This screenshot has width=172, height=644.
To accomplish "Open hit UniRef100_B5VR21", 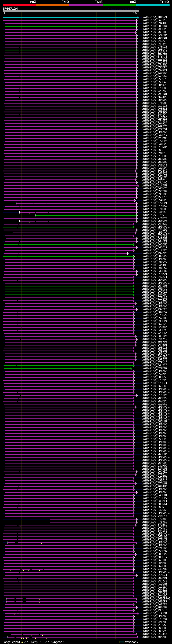I will point(154,71).
